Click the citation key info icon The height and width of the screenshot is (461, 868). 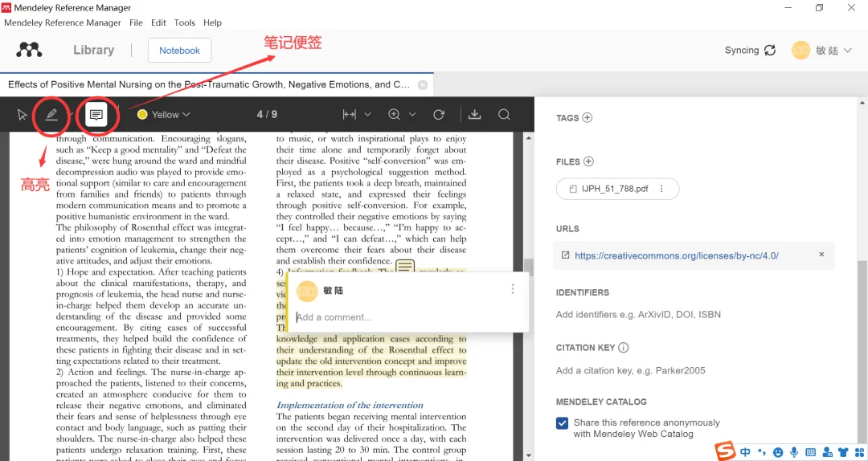[x=624, y=348]
